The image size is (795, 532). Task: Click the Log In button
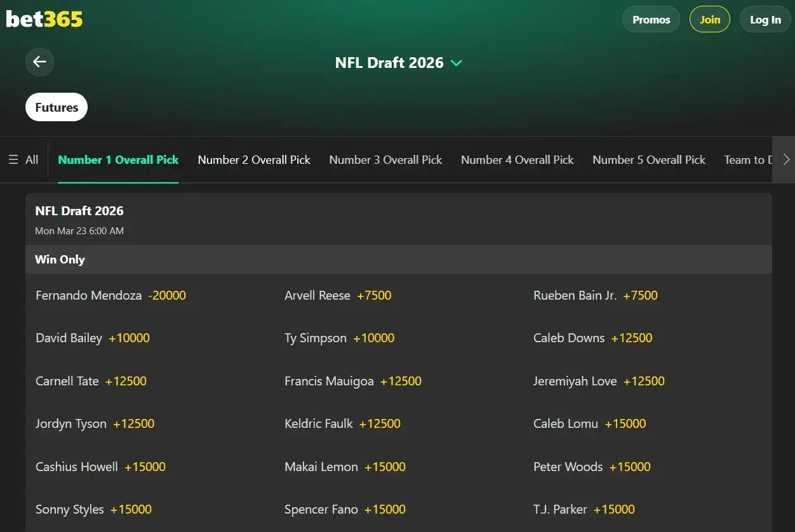765,19
